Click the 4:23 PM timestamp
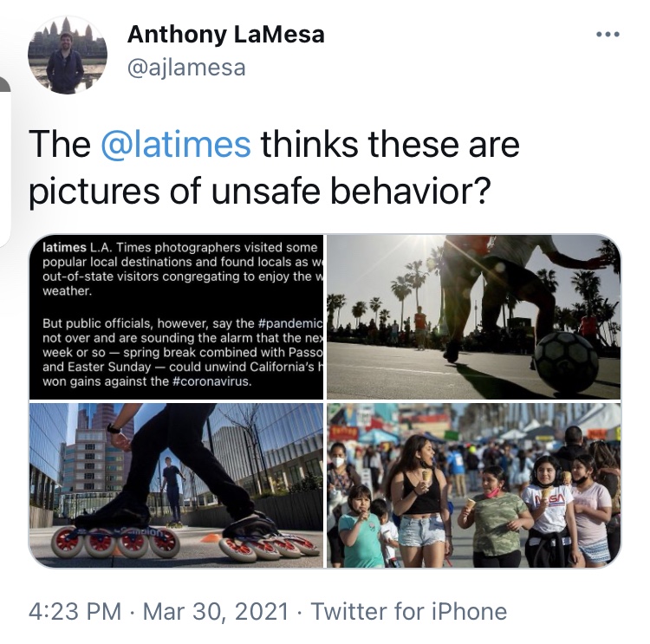Image resolution: width=650 pixels, height=644 pixels. (x=75, y=611)
